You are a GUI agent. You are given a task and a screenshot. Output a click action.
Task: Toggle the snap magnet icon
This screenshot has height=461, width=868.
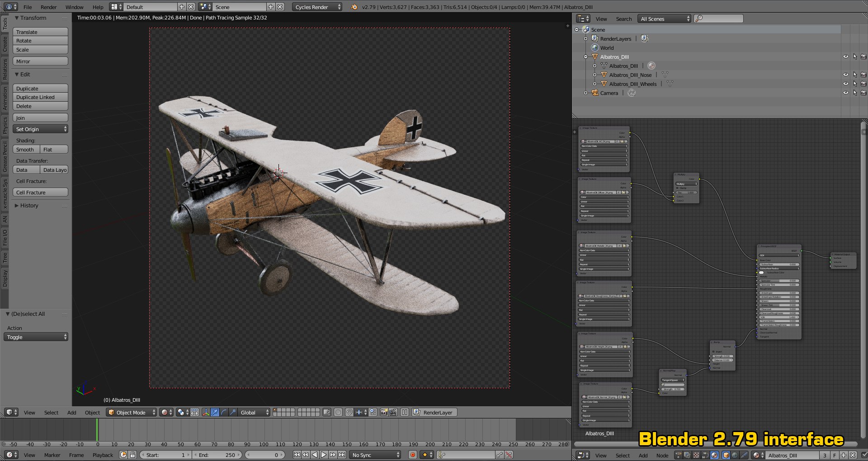[x=349, y=412]
